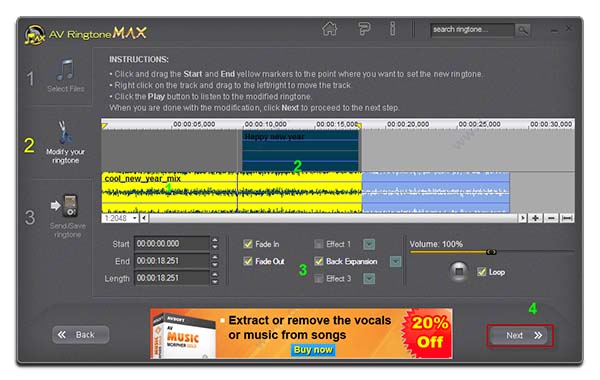Click the Select Files music note icon

(x=66, y=69)
